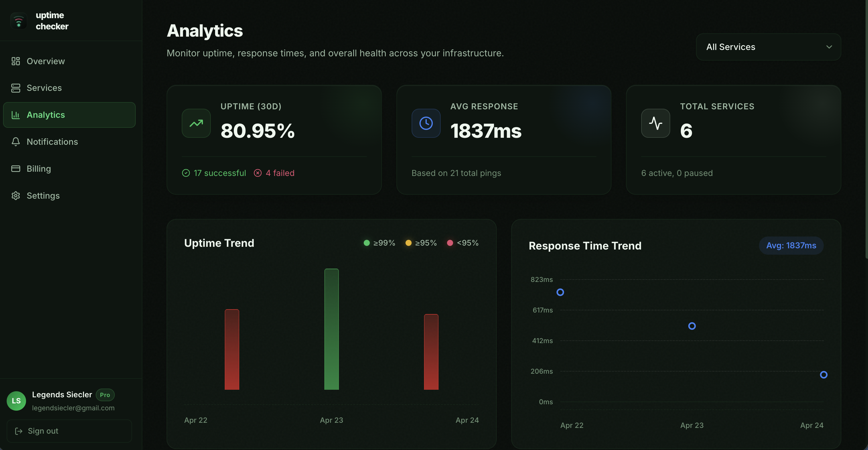Click the LS user avatar
Screen dimensions: 868x450
[x=16, y=401]
